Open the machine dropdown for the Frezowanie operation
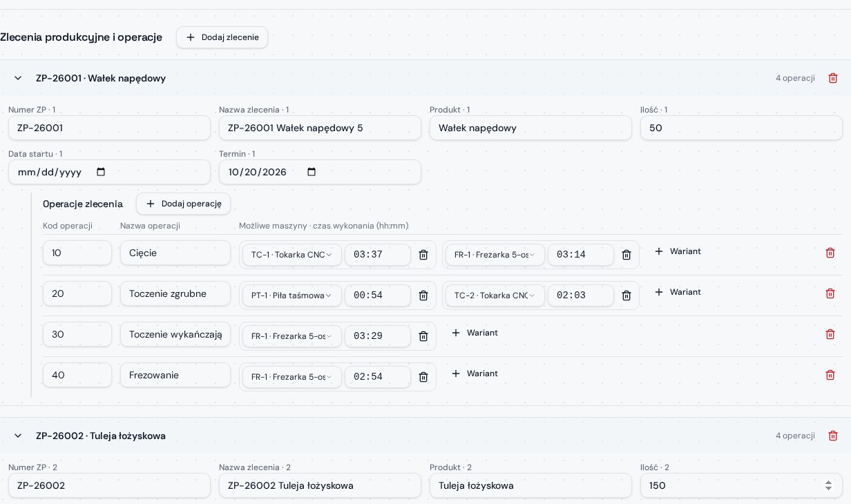851x504 pixels. (292, 377)
